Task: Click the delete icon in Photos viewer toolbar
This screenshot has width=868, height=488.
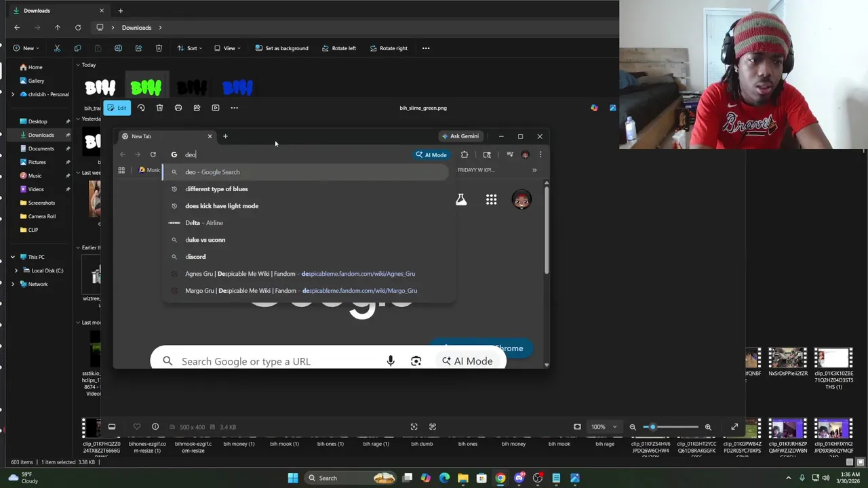Action: 159,108
